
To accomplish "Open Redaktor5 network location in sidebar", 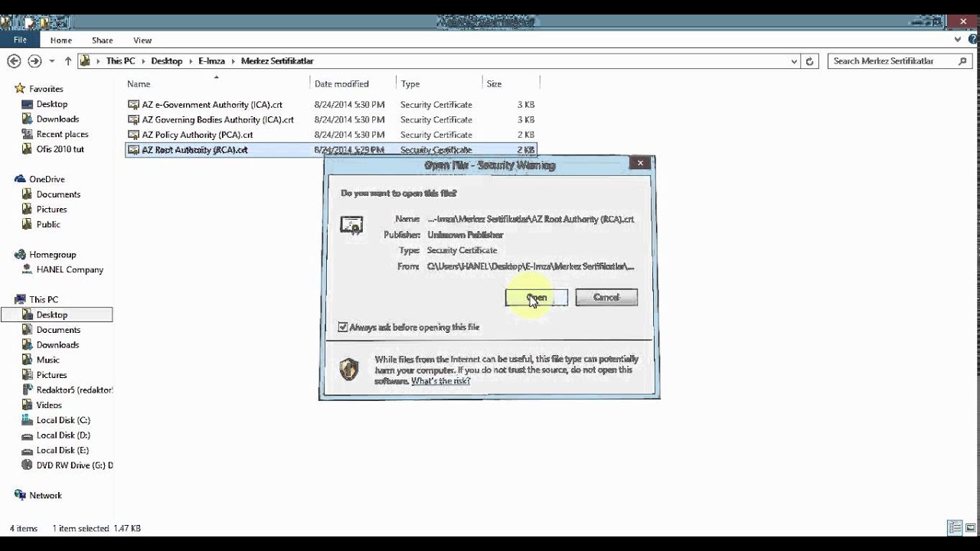I will pos(67,390).
